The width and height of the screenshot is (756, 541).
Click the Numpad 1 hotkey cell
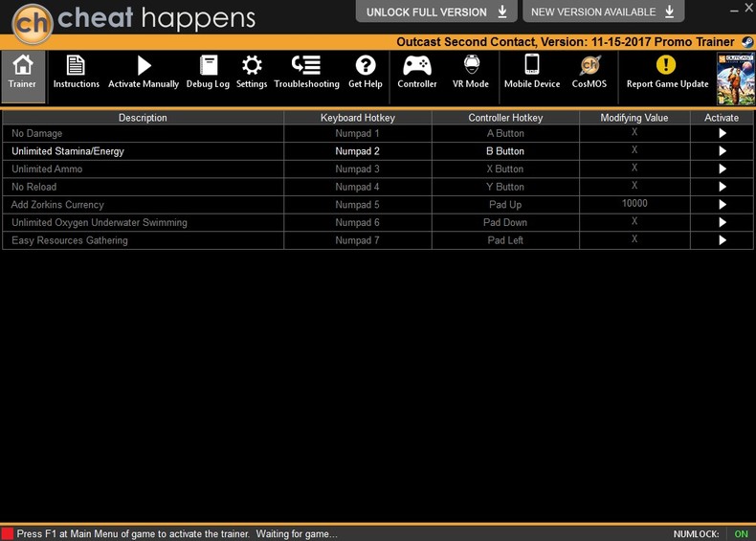click(358, 134)
